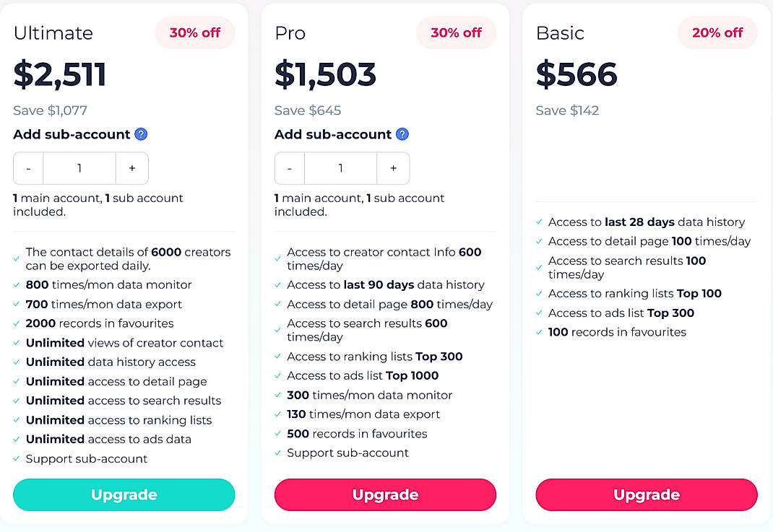Click help icon beside Pro Add sub-account
This screenshot has height=532, width=773.
pos(402,134)
